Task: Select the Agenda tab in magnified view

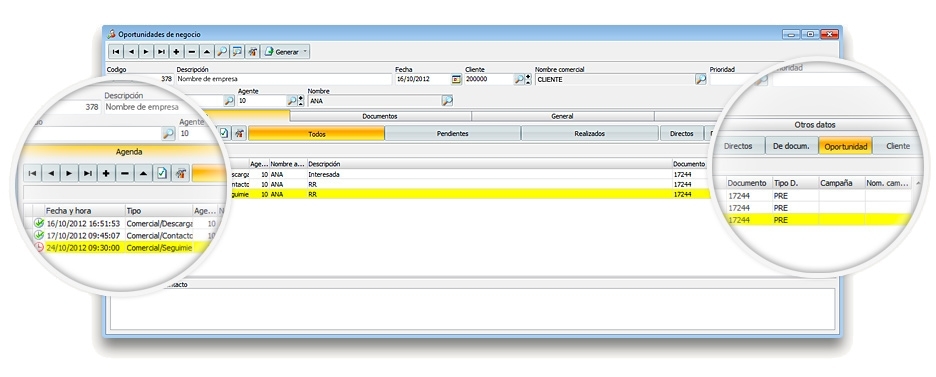Action: (x=128, y=152)
